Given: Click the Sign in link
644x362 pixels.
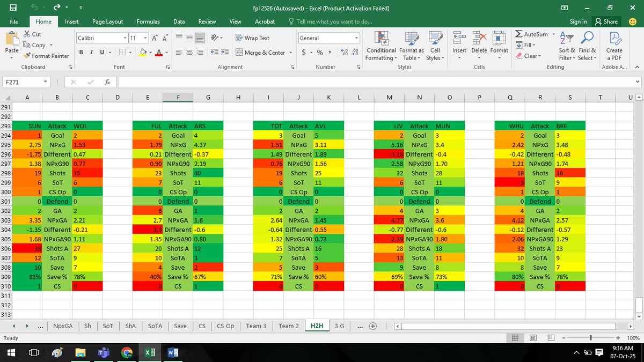Looking at the screenshot, I should (578, 21).
